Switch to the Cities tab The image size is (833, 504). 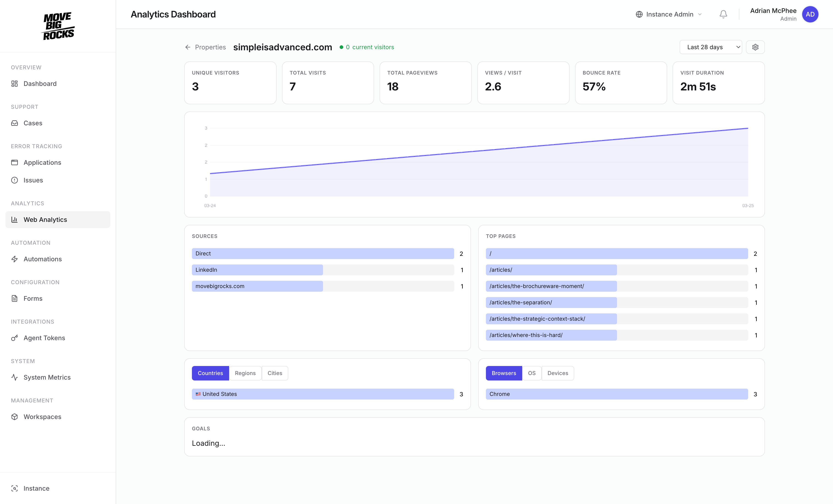pos(274,373)
